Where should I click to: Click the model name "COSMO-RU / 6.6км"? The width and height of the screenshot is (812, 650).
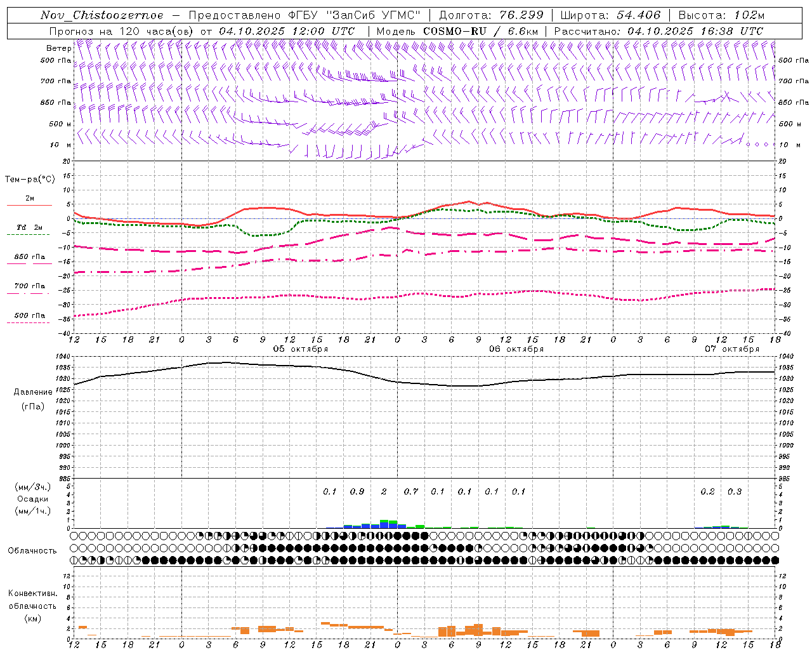480,31
